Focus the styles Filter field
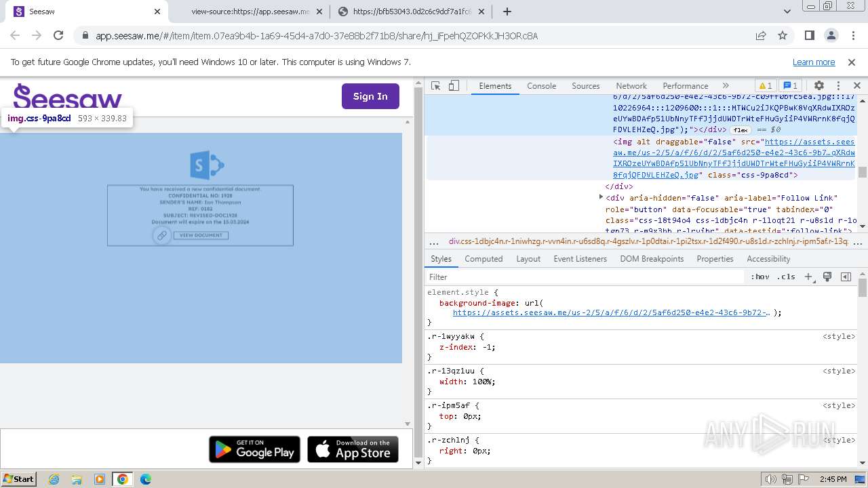This screenshot has width=868, height=488. coord(585,277)
